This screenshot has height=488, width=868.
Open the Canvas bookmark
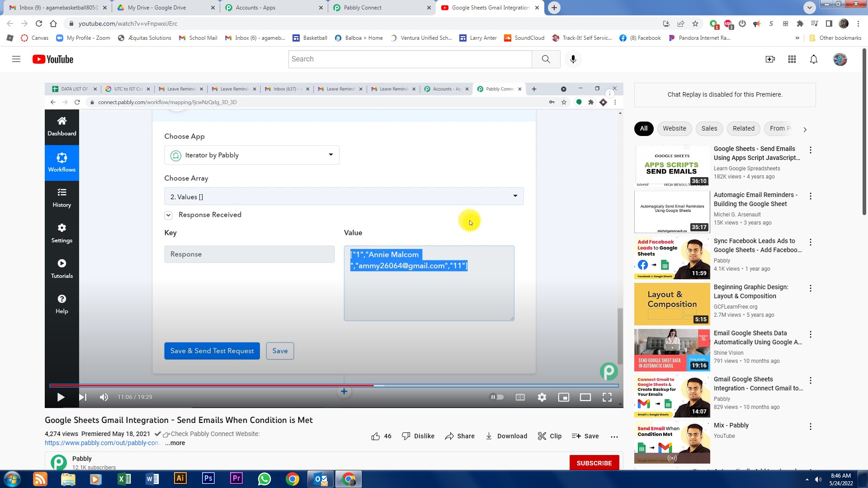pos(35,38)
